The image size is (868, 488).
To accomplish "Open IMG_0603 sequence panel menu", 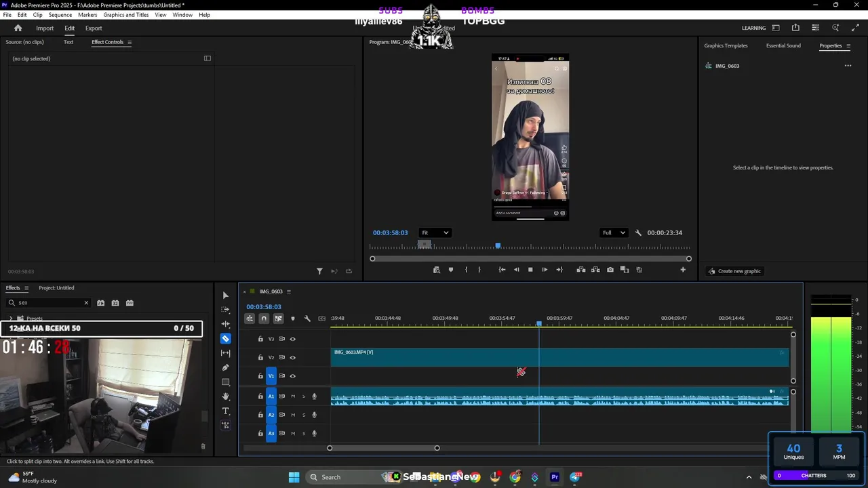I will [x=288, y=291].
